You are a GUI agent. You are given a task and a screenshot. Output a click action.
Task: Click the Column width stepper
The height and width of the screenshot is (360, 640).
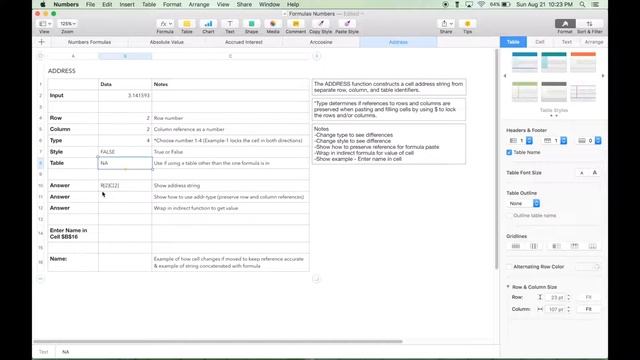click(x=569, y=309)
